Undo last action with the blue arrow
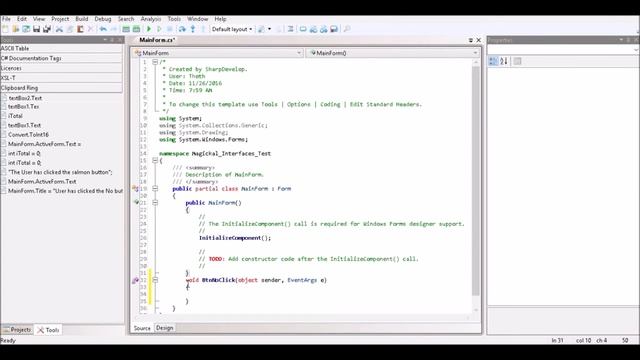Image resolution: width=640 pixels, height=360 pixels. point(103,29)
